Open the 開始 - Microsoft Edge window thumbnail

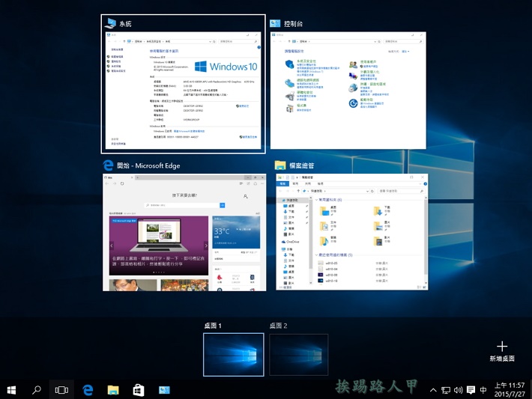[184, 233]
